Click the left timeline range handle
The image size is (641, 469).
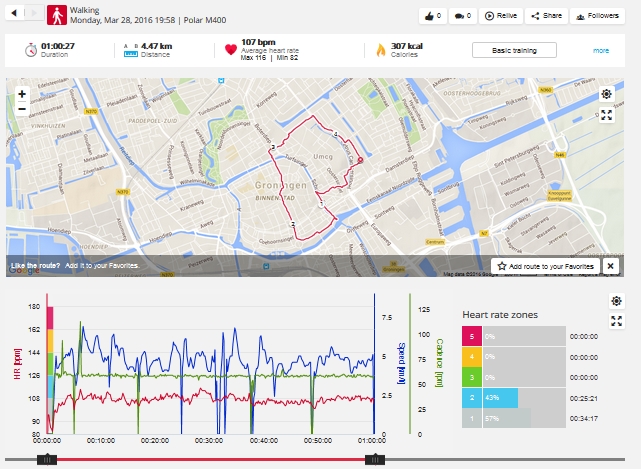46,458
